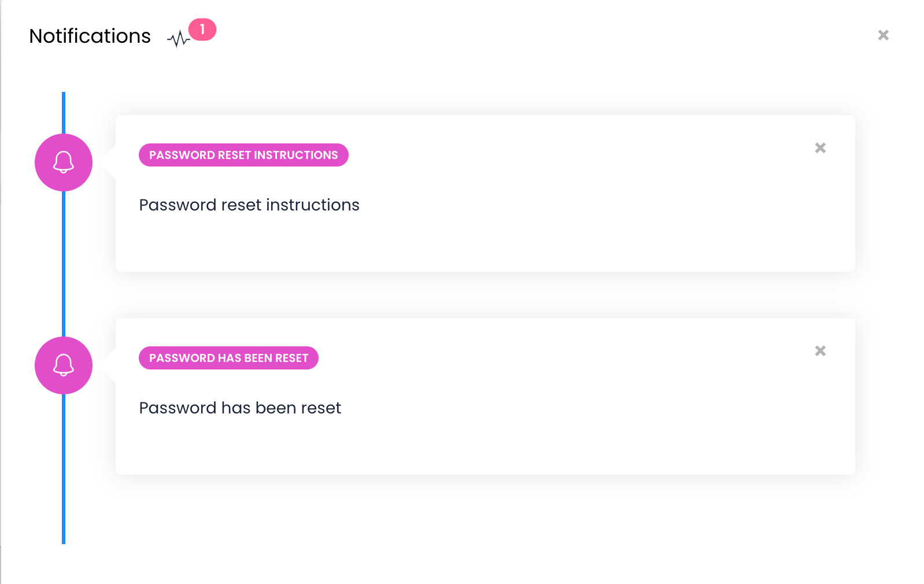Click the timeline line below the second bell
Screen dimensions: 924x584
(64, 468)
